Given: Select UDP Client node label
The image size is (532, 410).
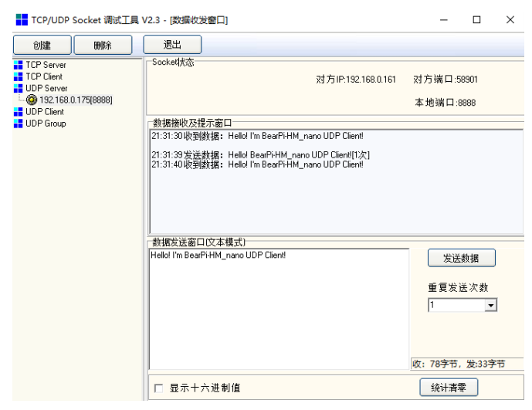Looking at the screenshot, I should (45, 112).
